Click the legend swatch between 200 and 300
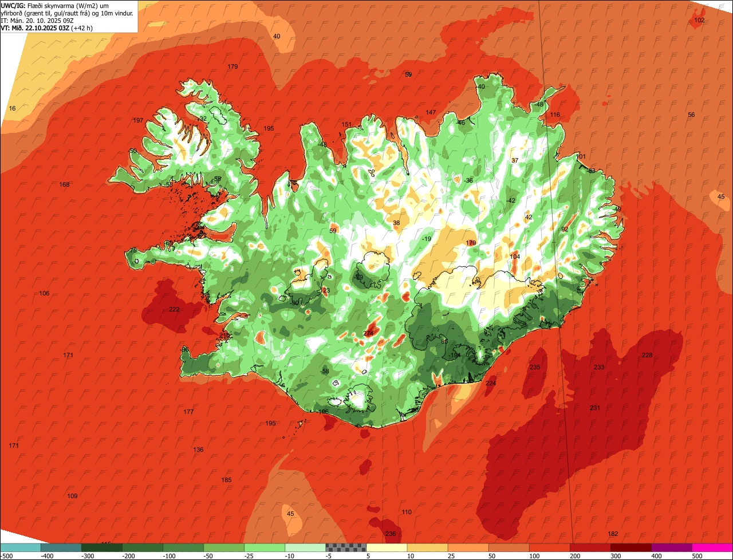Image resolution: width=733 pixels, height=560 pixels. pos(590,547)
